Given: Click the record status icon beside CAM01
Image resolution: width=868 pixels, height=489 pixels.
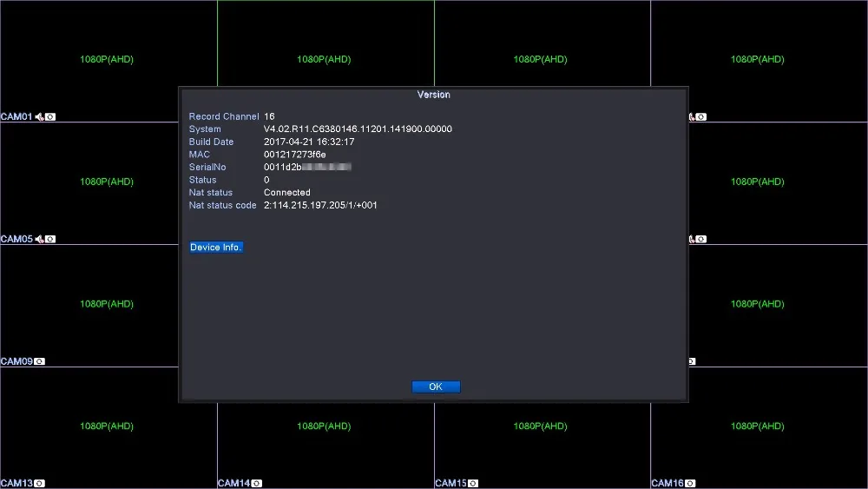Looking at the screenshot, I should pyautogui.click(x=50, y=117).
